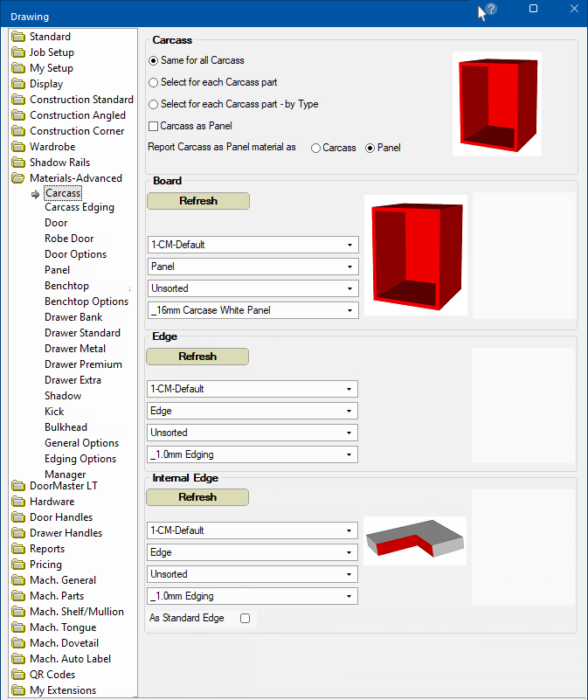Tick the As Standard Edge checkbox

245,618
